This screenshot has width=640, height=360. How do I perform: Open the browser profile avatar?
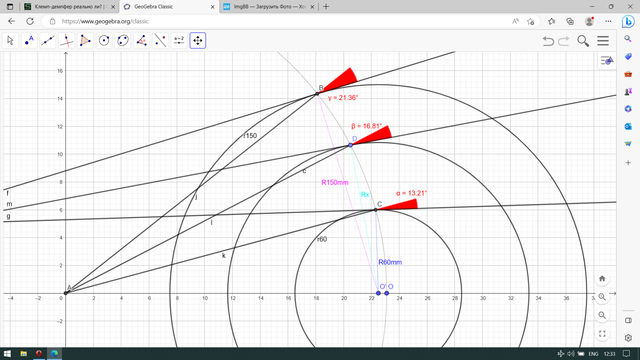pyautogui.click(x=589, y=21)
